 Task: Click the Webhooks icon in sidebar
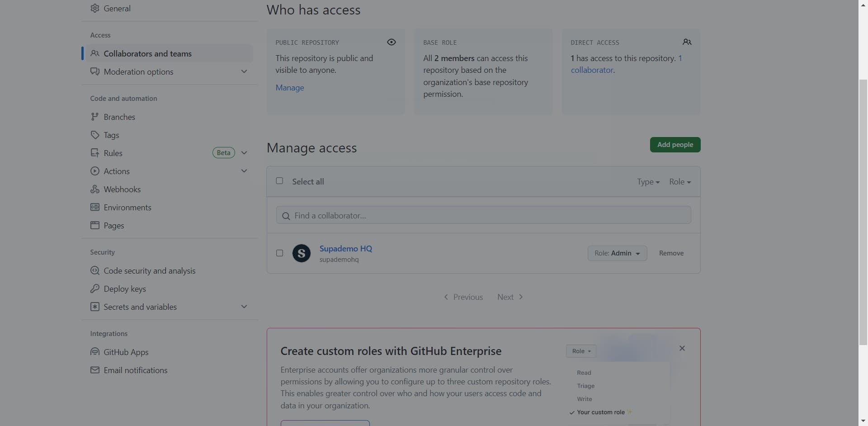tap(94, 189)
